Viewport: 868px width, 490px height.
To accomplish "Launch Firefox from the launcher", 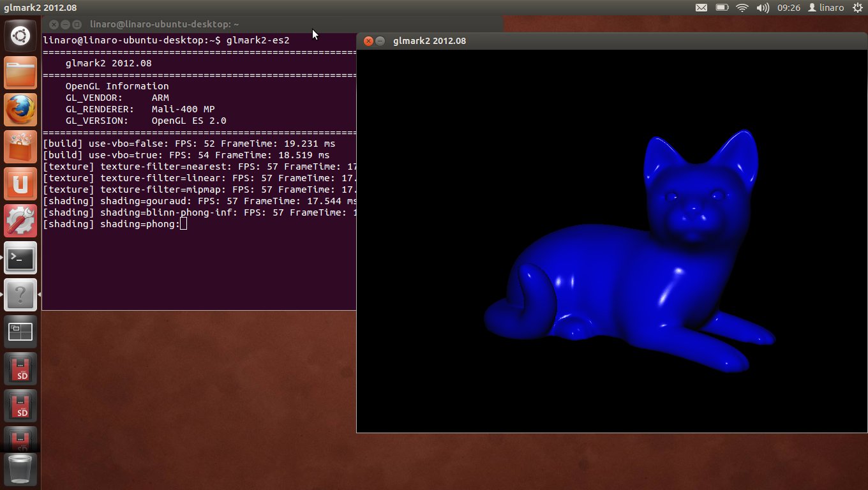I will click(21, 110).
